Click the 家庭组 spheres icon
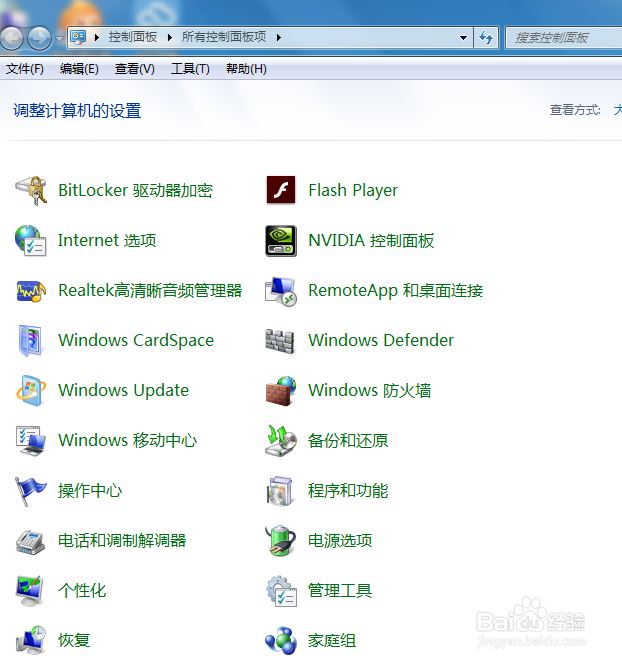Screen dimensions: 622x663 coord(281,641)
